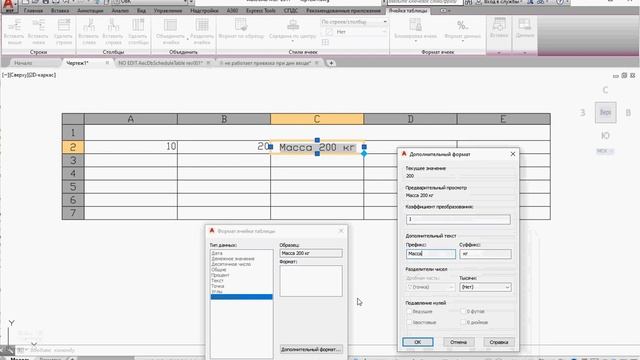Click the Prefix input field
Image resolution: width=640 pixels, height=360 pixels.
click(431, 254)
